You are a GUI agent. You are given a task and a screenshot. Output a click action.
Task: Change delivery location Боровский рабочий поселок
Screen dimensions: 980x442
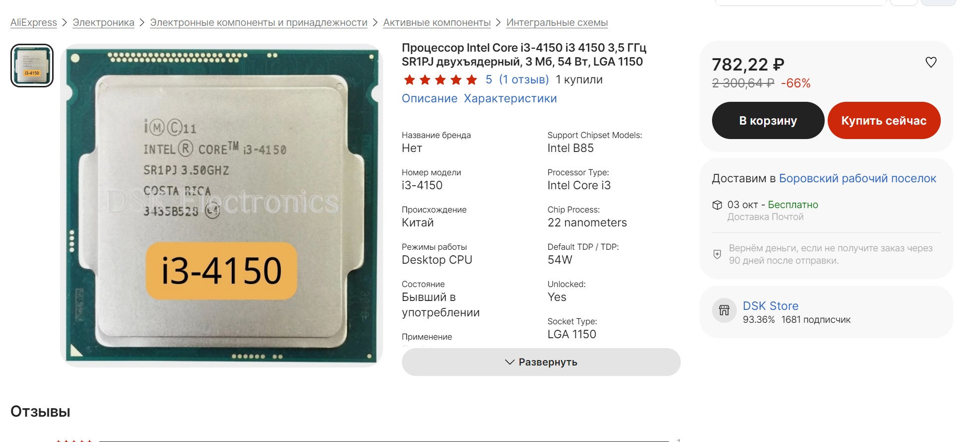pyautogui.click(x=857, y=178)
